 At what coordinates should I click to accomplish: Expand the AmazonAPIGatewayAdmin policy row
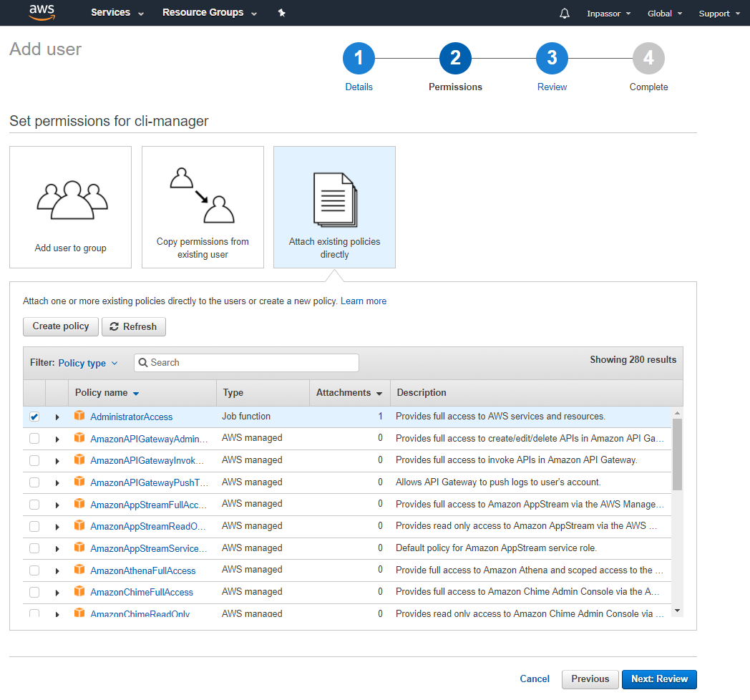[57, 439]
